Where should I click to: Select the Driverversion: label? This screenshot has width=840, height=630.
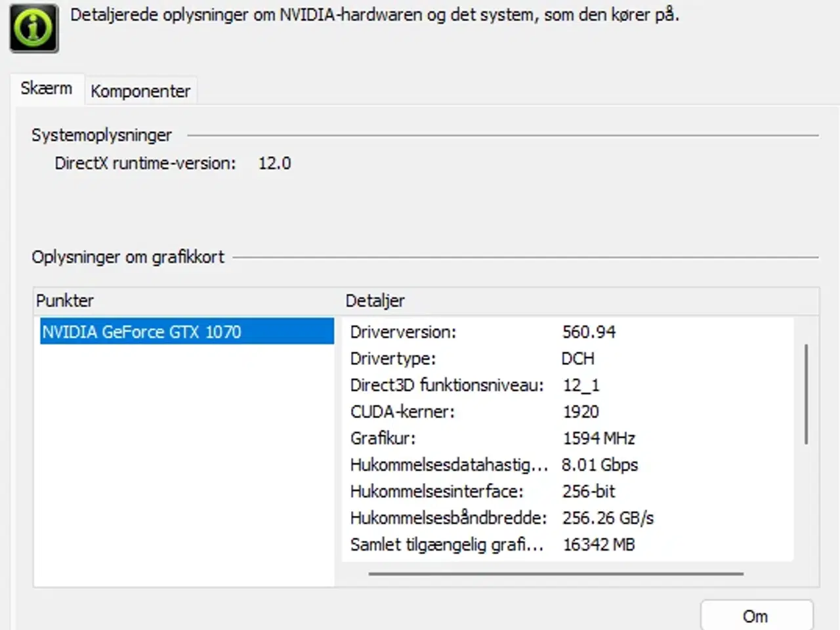coord(403,332)
